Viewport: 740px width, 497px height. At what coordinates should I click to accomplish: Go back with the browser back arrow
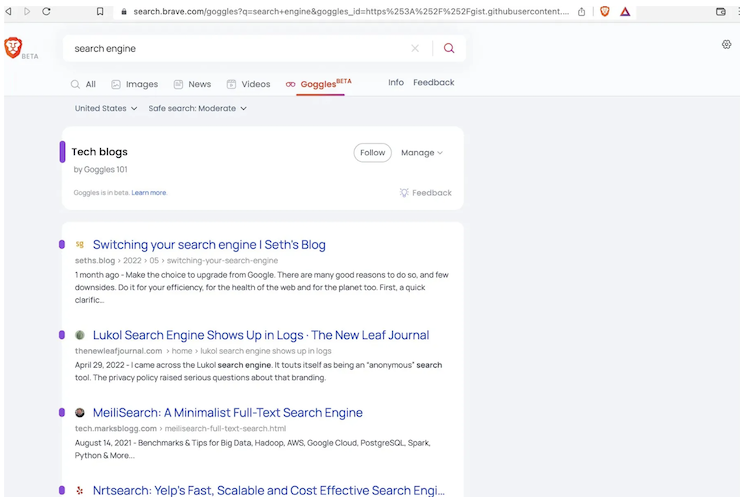coord(8,11)
